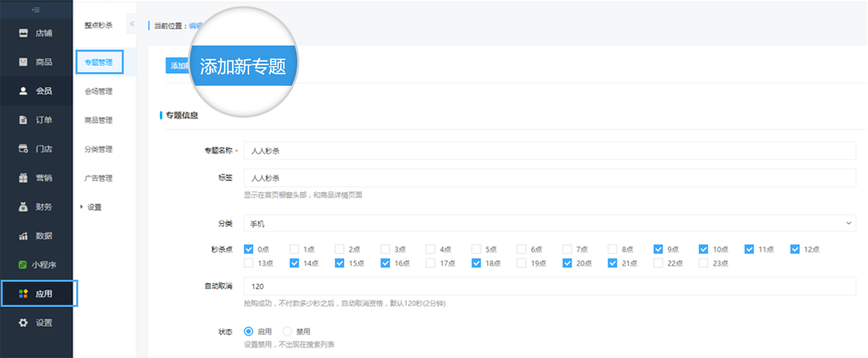
Task: Click the 整点秒杀 submenu header
Action: click(x=99, y=25)
